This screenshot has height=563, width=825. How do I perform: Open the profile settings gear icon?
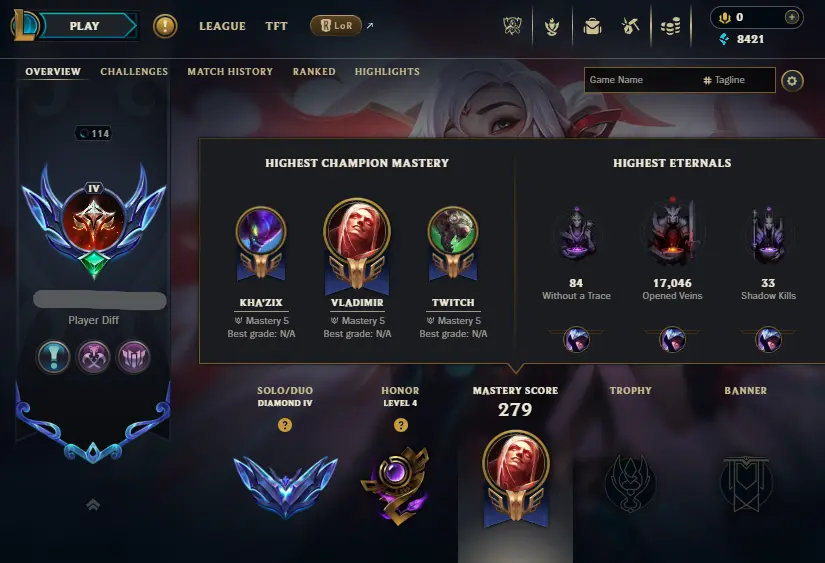tap(792, 81)
